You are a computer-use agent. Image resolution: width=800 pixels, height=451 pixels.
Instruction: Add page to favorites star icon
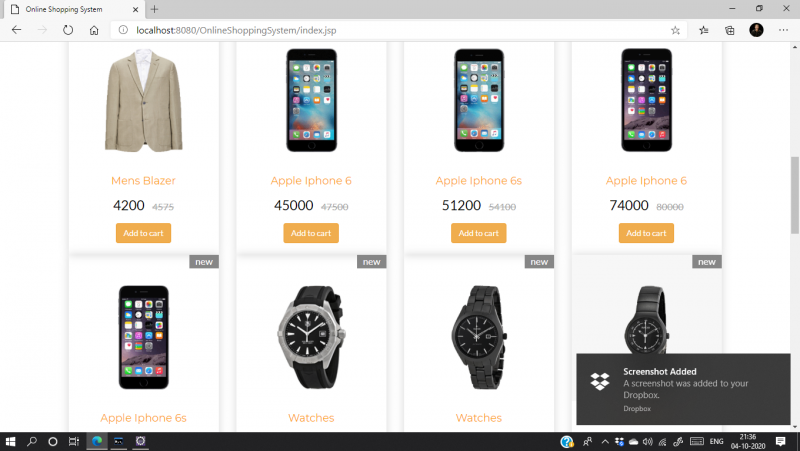point(675,30)
